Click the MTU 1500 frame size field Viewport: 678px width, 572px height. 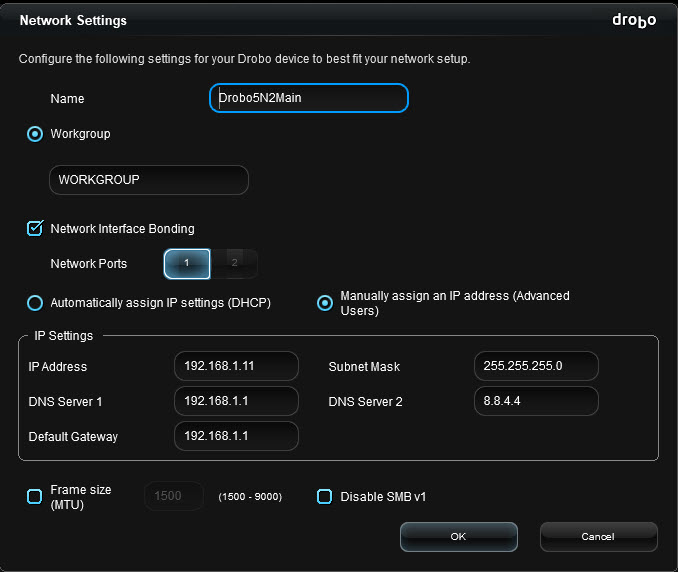(174, 496)
